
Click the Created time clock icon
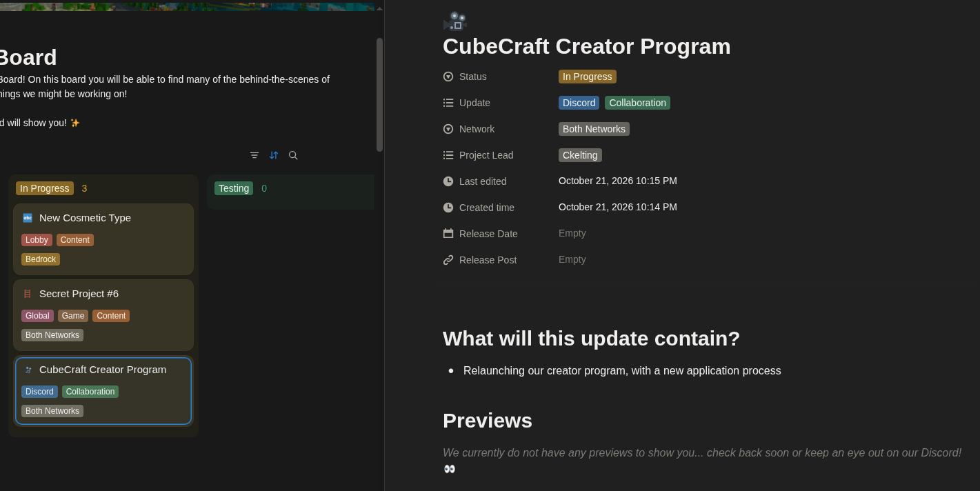448,208
